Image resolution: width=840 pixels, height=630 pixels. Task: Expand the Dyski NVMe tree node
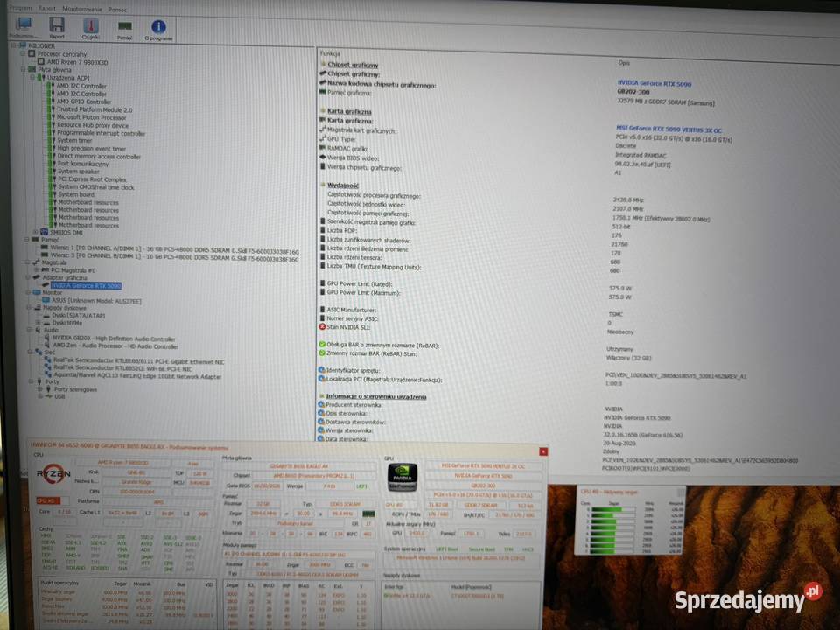(38, 323)
